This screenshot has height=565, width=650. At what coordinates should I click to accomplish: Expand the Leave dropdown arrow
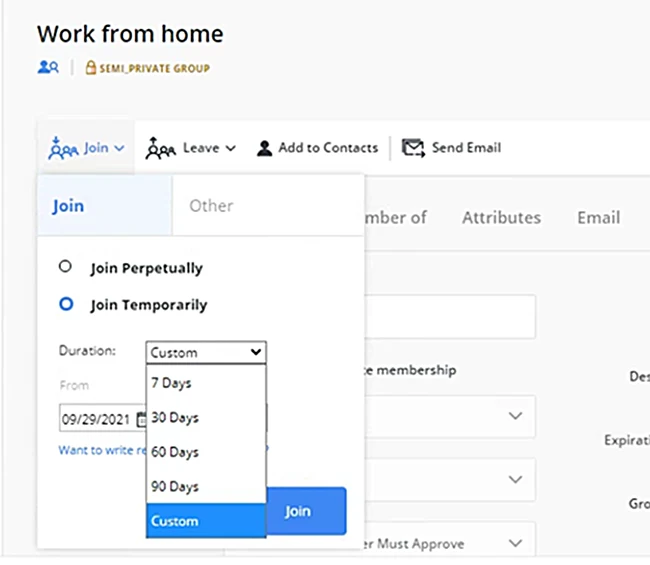point(230,148)
